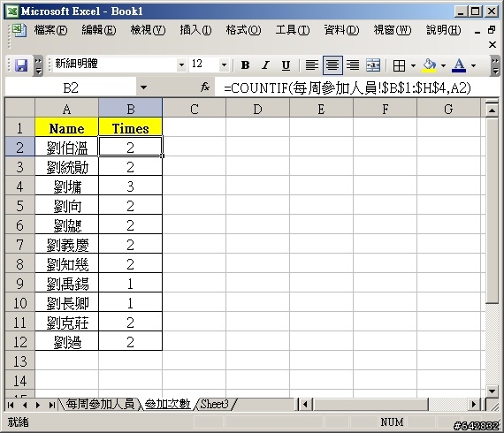Image resolution: width=504 pixels, height=433 pixels.
Task: Expand the Name Box dropdown arrow
Action: pos(143,87)
